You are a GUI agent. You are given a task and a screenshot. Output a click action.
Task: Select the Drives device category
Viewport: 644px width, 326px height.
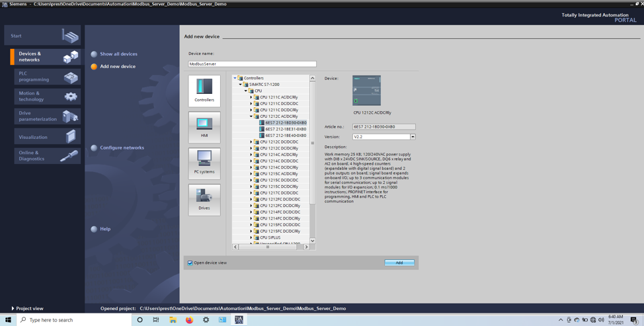(204, 200)
